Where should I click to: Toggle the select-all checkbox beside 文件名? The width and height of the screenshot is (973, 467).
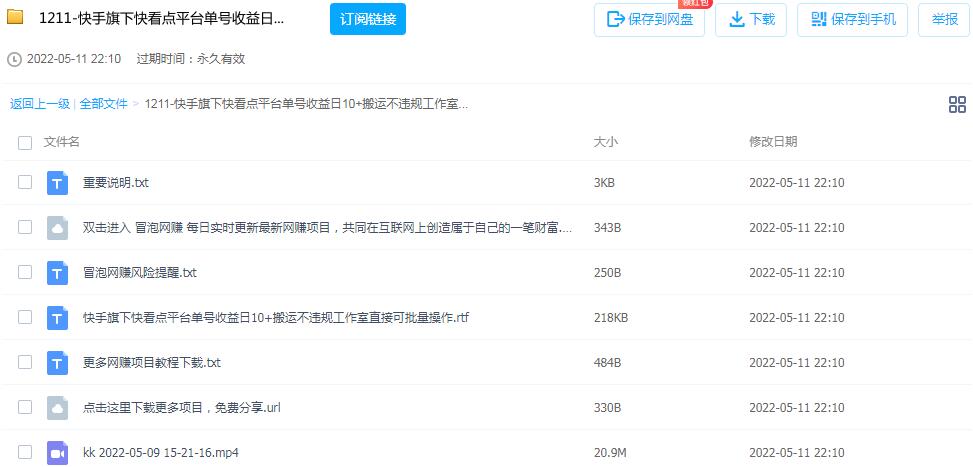coord(25,143)
